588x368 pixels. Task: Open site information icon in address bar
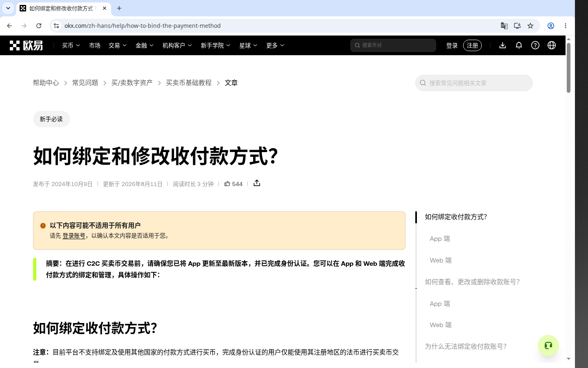[56, 26]
